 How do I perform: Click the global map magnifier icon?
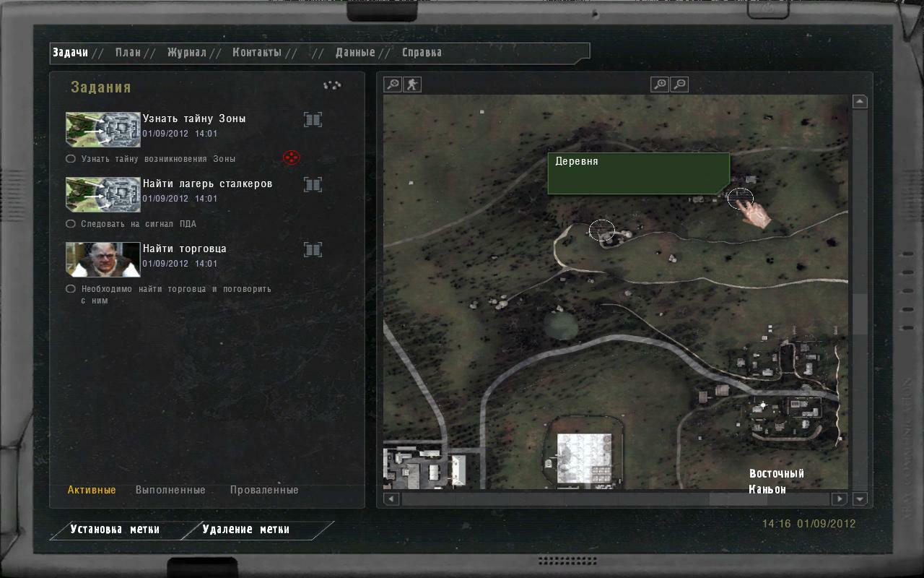[x=392, y=85]
